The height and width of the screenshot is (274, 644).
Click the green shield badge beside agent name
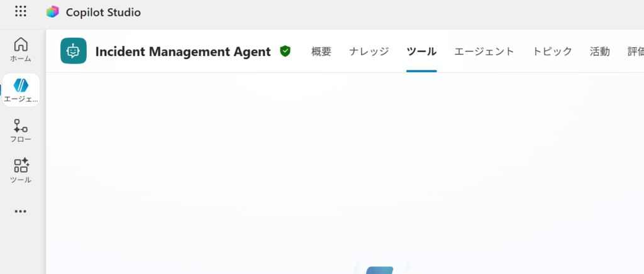pyautogui.click(x=285, y=51)
